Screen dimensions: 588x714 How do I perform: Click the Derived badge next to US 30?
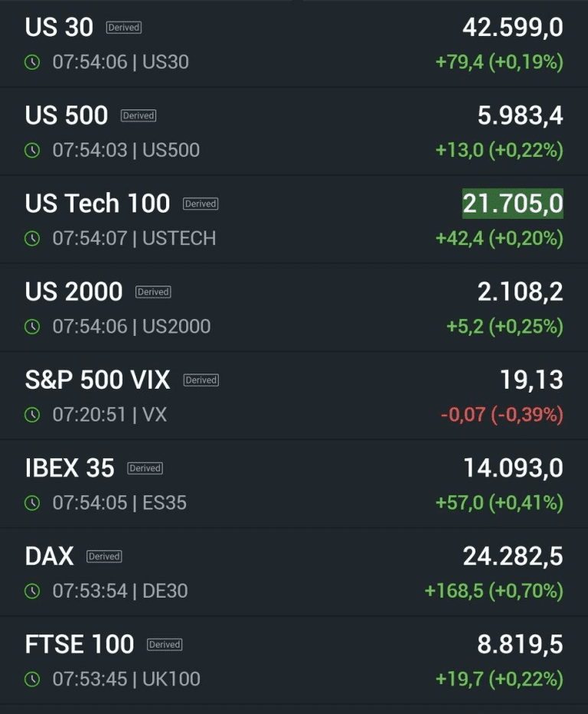pos(124,28)
